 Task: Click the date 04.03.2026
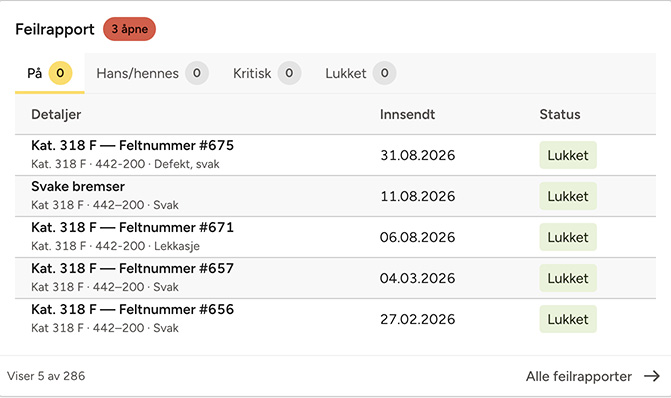tap(418, 278)
